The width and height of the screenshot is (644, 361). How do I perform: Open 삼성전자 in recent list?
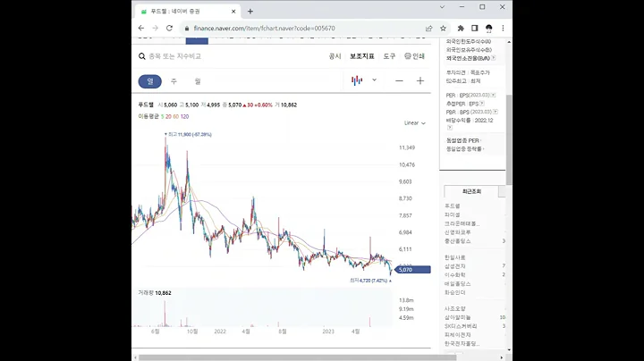pyautogui.click(x=454, y=266)
